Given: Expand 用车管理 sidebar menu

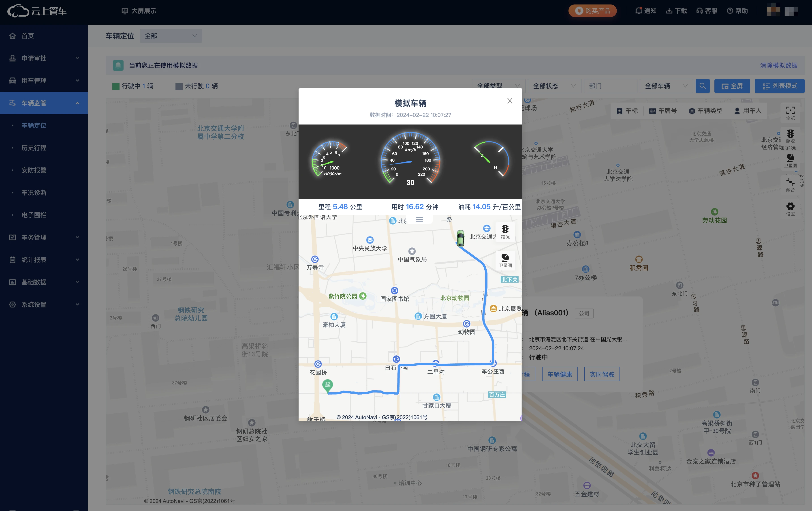Looking at the screenshot, I should tap(44, 81).
